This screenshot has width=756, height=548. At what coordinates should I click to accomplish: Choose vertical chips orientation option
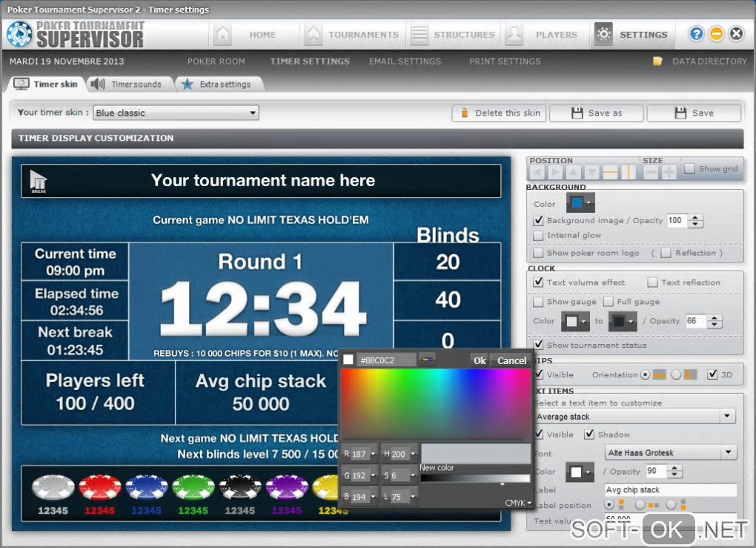[677, 374]
